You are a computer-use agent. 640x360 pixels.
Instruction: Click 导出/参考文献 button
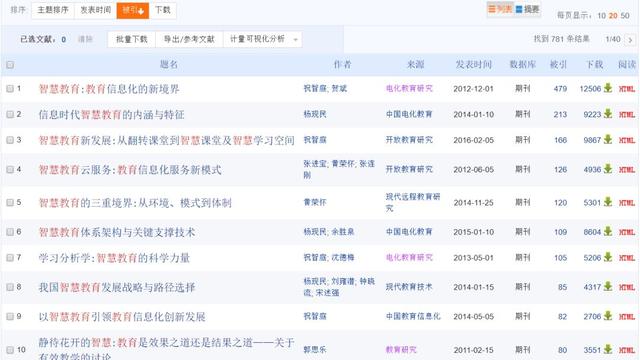189,39
